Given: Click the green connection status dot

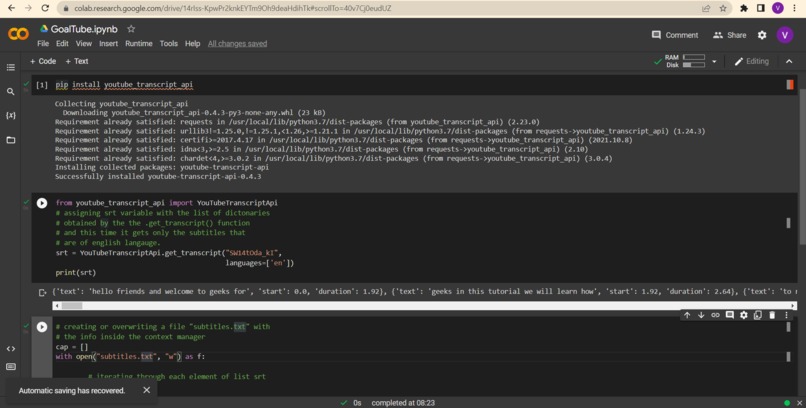Looking at the screenshot, I should point(787,403).
